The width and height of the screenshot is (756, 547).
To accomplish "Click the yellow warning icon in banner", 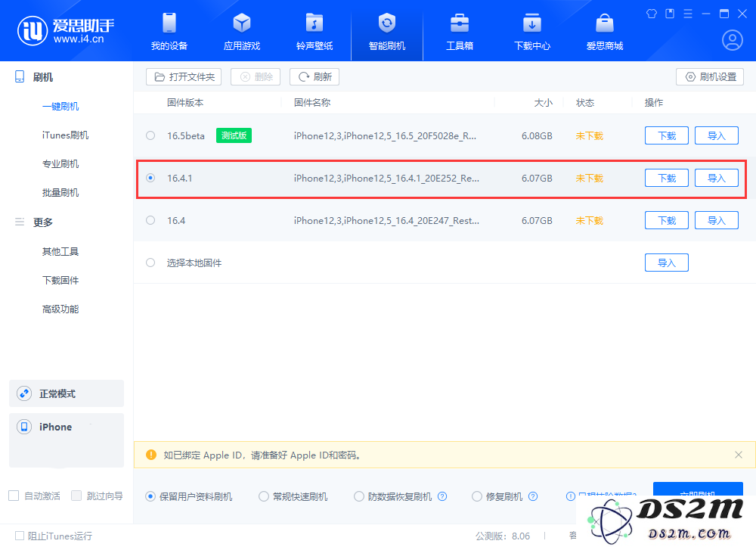I will pyautogui.click(x=151, y=455).
